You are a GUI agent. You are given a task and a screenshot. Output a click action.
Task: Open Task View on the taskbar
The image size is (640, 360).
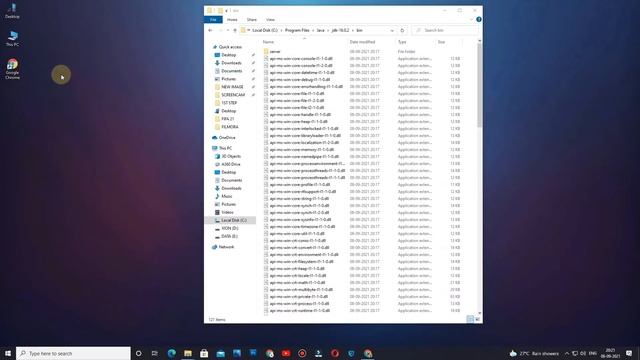tap(154, 353)
